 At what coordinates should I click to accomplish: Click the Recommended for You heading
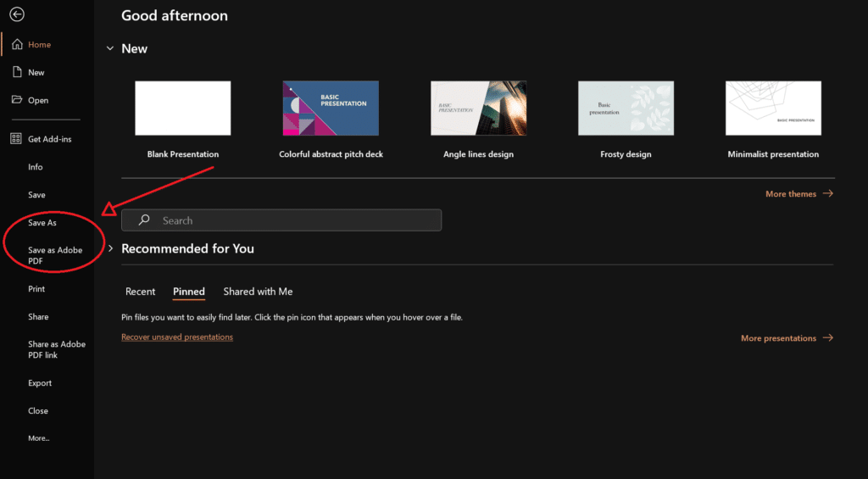pyautogui.click(x=187, y=248)
